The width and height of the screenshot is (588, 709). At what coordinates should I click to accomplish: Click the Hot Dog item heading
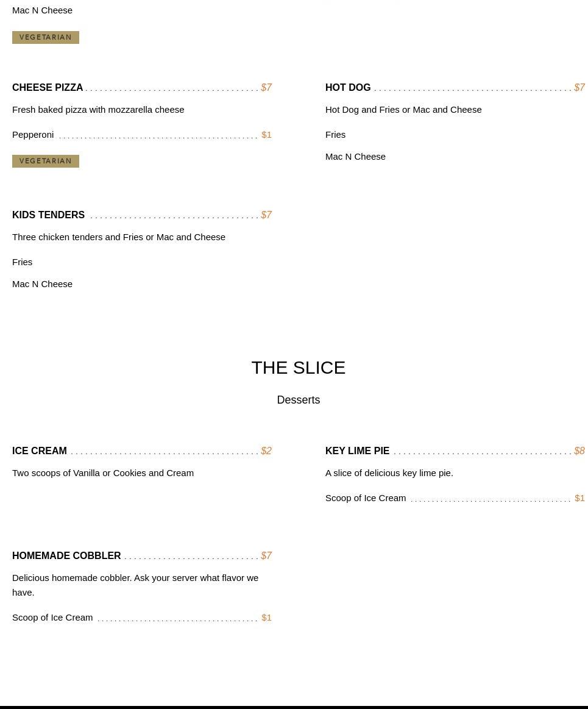pyautogui.click(x=348, y=88)
